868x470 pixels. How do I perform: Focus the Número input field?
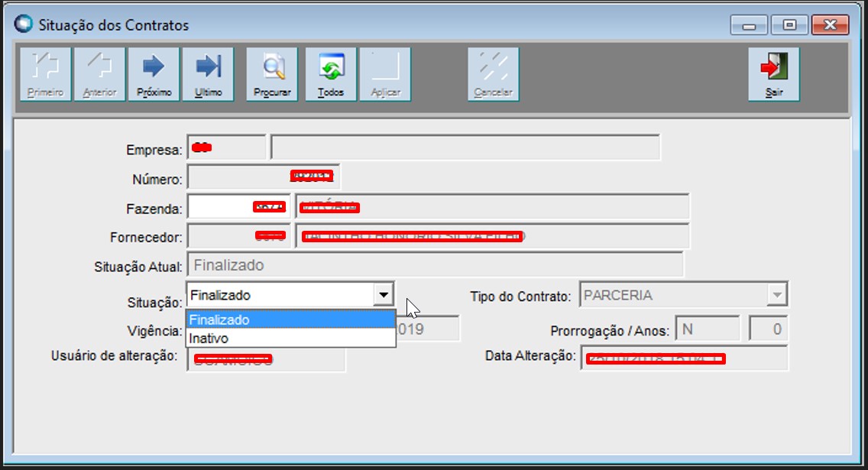pyautogui.click(x=264, y=177)
